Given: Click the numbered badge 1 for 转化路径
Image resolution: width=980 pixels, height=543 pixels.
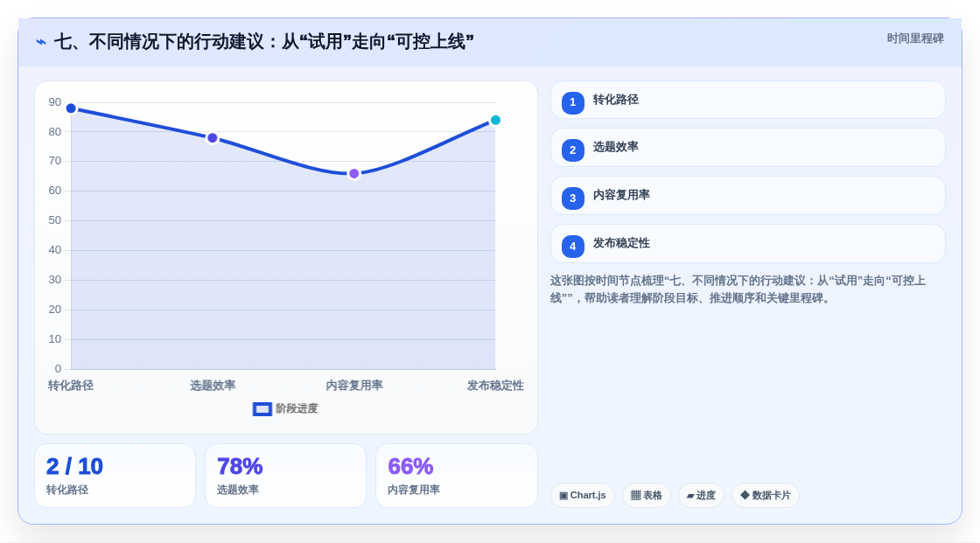Looking at the screenshot, I should (572, 102).
